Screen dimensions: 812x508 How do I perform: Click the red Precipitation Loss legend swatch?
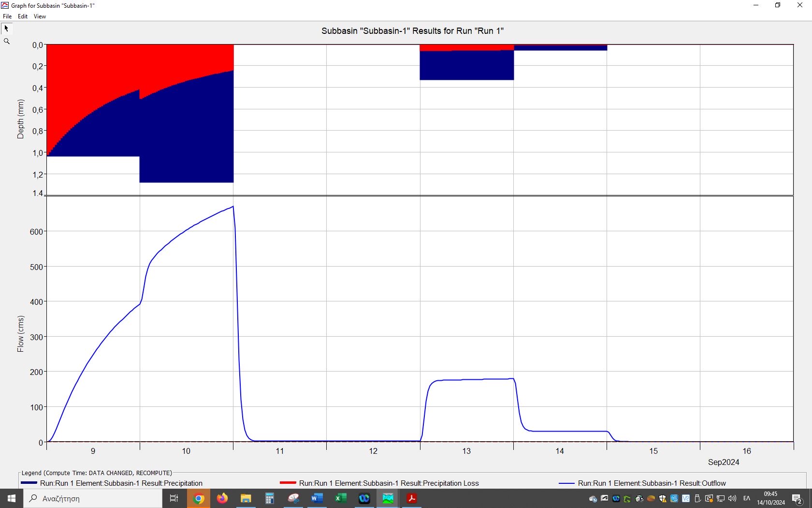click(288, 483)
